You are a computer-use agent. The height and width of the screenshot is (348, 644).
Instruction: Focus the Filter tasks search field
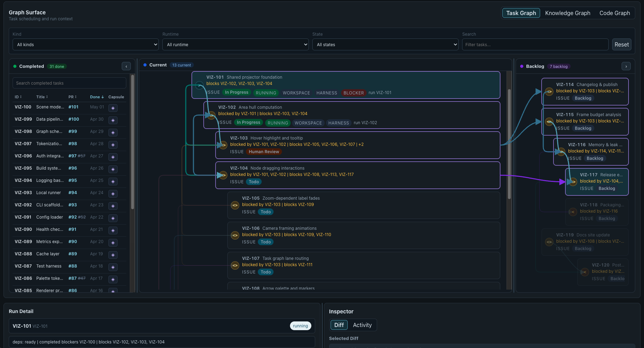[x=535, y=44]
